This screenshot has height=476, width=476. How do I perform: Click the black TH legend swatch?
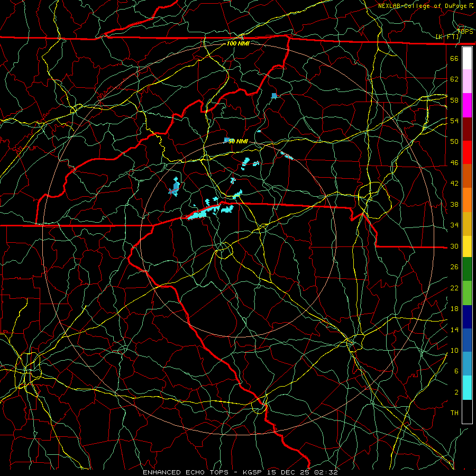point(467,411)
